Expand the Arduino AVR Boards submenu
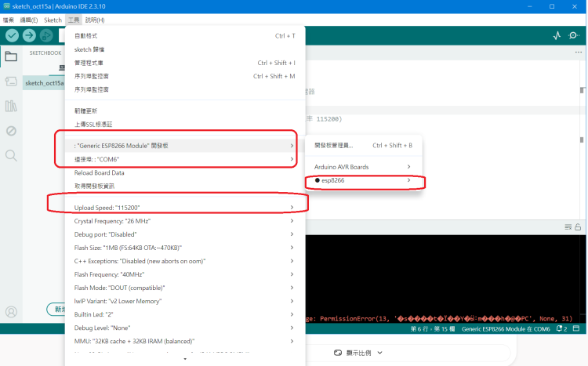Screen dimensions: 588x366 click(x=363, y=167)
